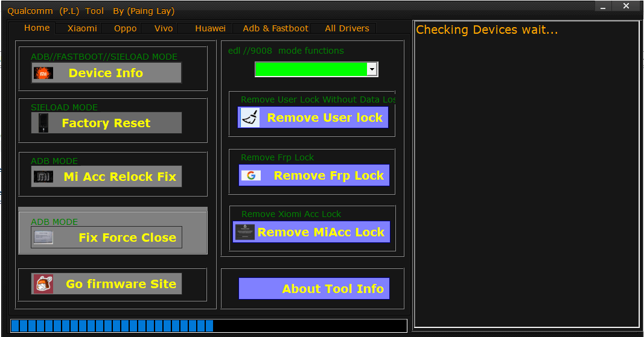644x337 pixels.
Task: Open the Oppo tab
Action: pyautogui.click(x=125, y=28)
